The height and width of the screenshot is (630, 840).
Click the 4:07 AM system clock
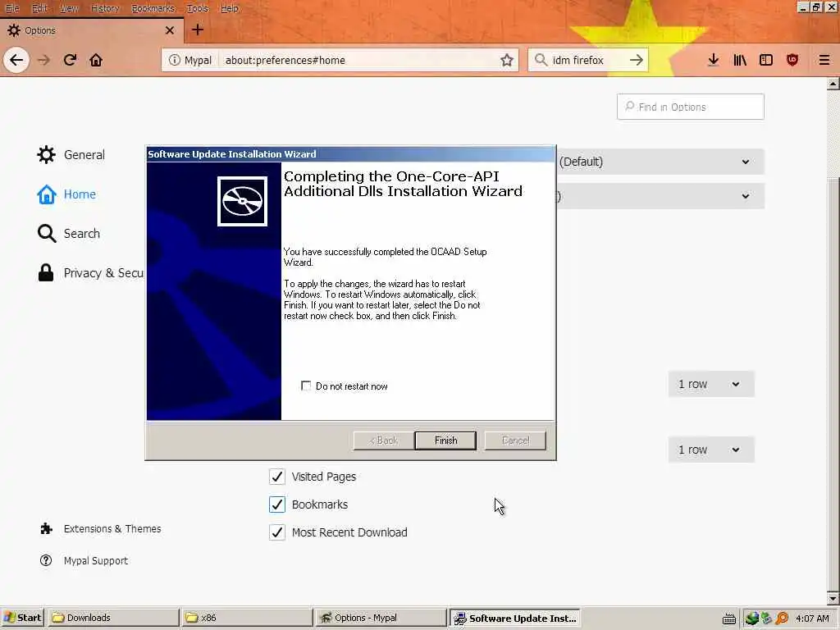[x=812, y=619]
